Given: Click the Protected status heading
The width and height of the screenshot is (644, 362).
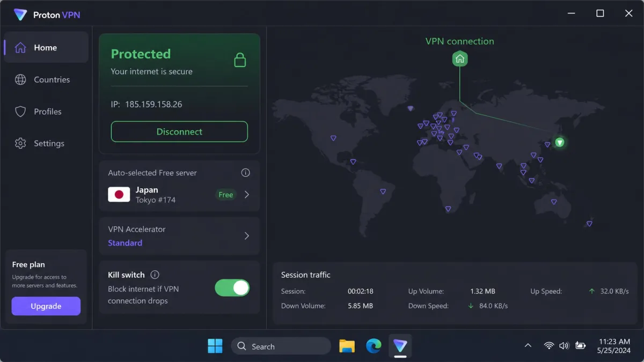Looking at the screenshot, I should 141,54.
